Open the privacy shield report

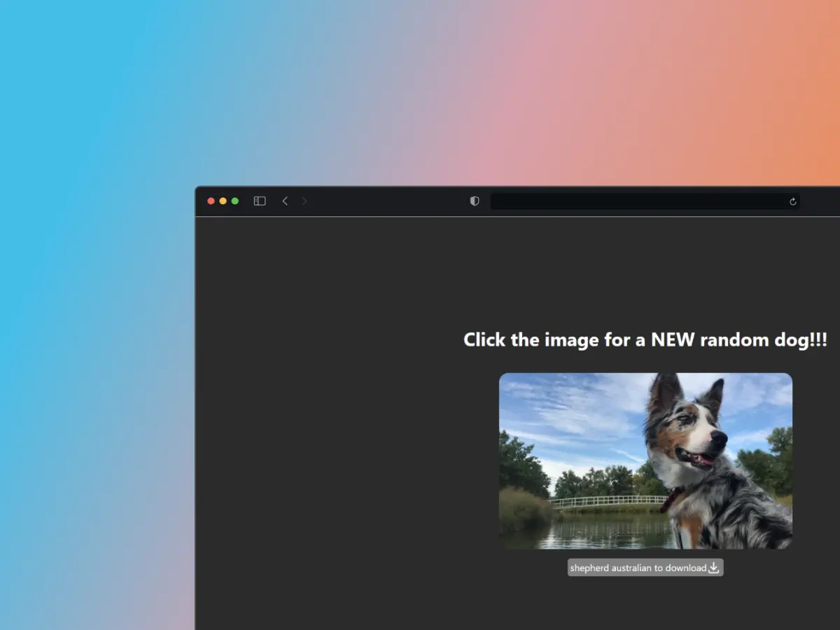coord(475,201)
